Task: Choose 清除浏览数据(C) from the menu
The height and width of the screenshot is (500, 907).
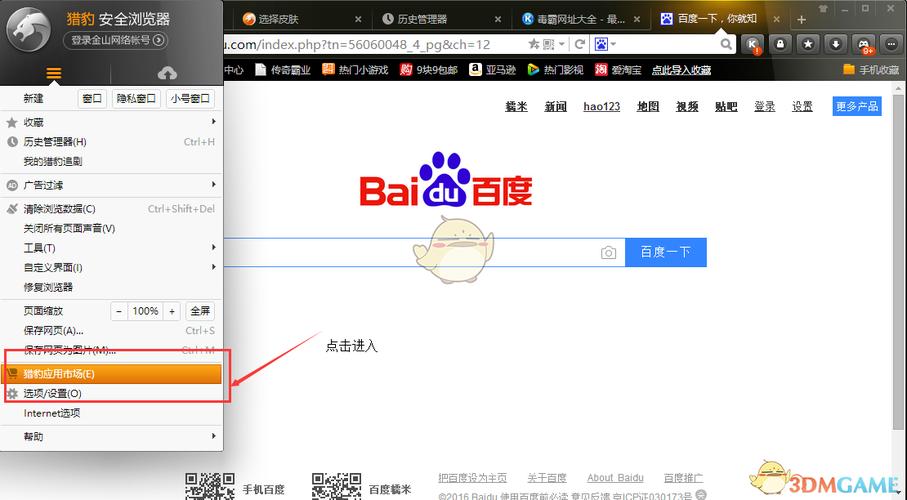Action: (111, 209)
